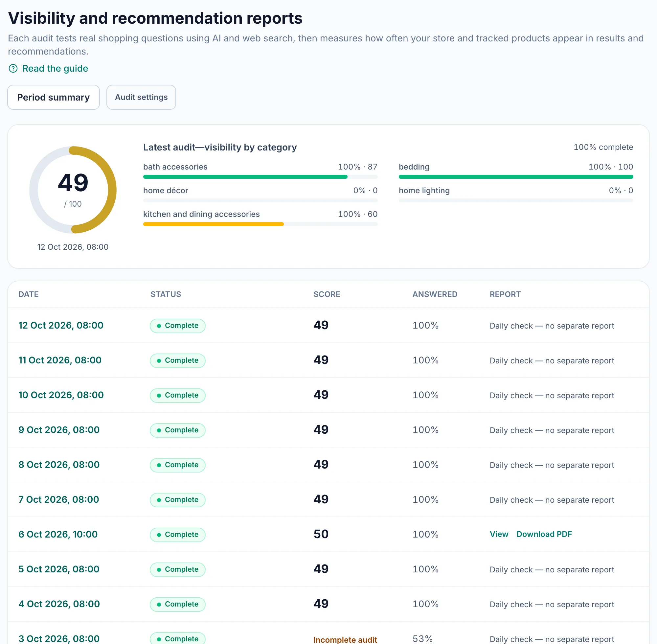657x644 pixels.
Task: Click the kitchen and dining accessories bar
Action: pyautogui.click(x=261, y=224)
